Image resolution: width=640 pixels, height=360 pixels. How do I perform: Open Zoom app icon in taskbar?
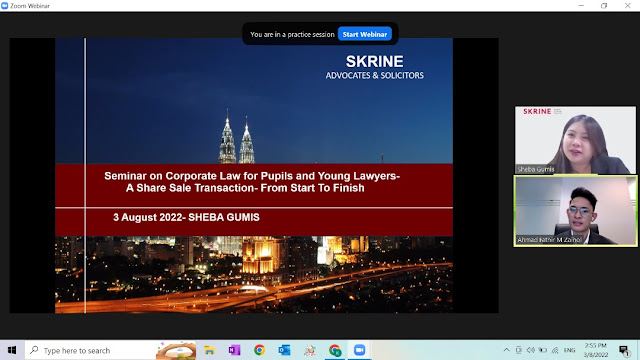point(360,350)
